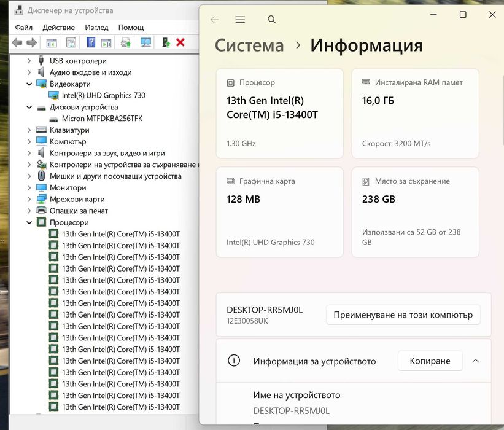The image size is (504, 430).
Task: Collapse the Дискови устройства node
Action: (29, 107)
